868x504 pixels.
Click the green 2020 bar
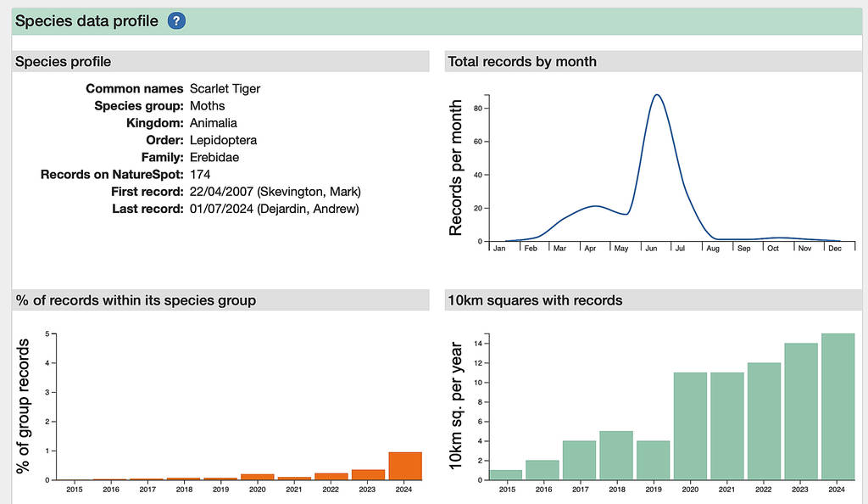pyautogui.click(x=691, y=424)
